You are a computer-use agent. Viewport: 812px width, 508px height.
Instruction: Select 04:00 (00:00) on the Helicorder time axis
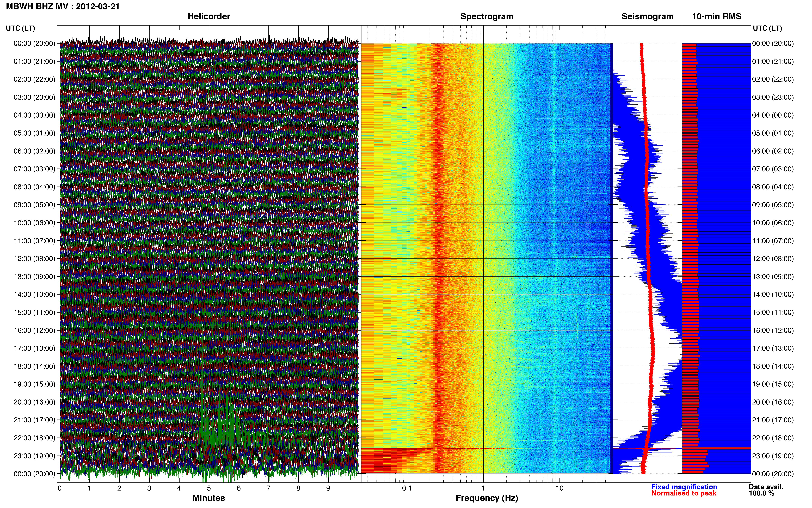(x=34, y=115)
